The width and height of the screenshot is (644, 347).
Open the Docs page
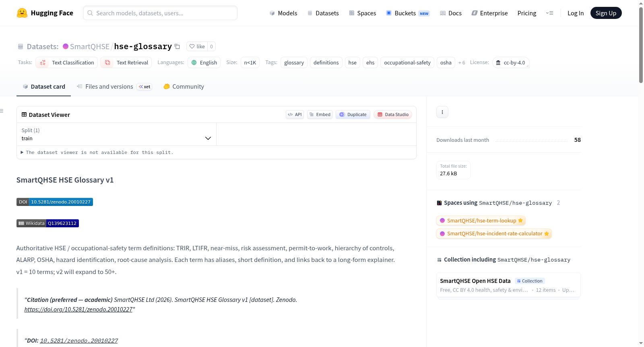click(451, 13)
